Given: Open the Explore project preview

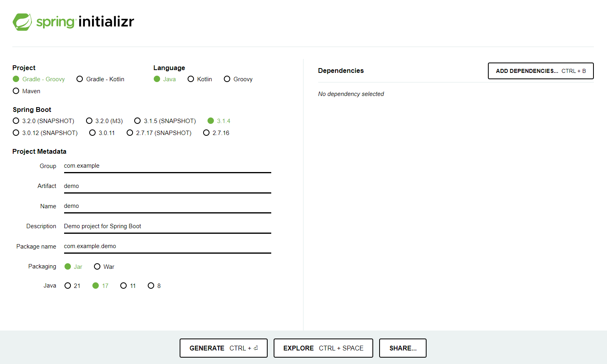Looking at the screenshot, I should [323, 348].
